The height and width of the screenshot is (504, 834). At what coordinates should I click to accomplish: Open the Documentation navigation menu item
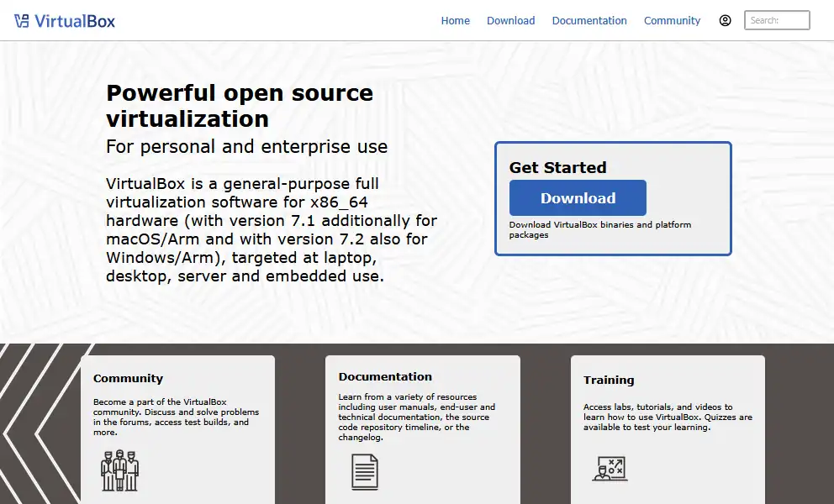coord(589,21)
